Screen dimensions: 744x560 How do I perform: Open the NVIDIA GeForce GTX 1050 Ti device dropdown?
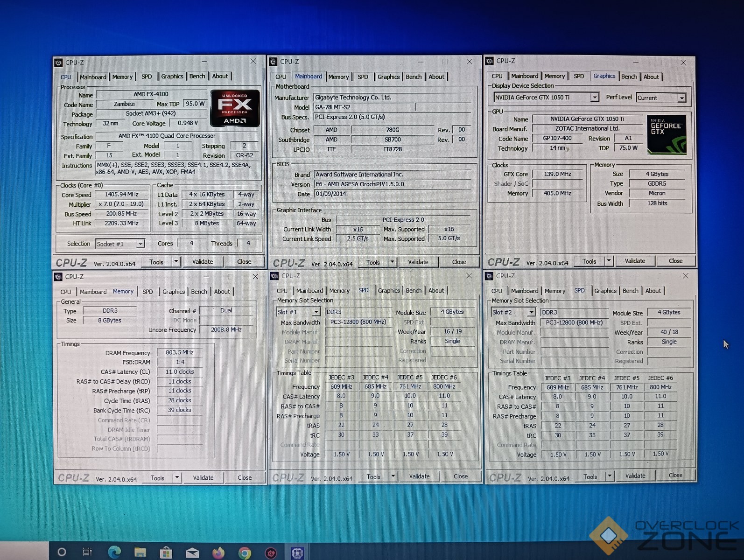594,97
